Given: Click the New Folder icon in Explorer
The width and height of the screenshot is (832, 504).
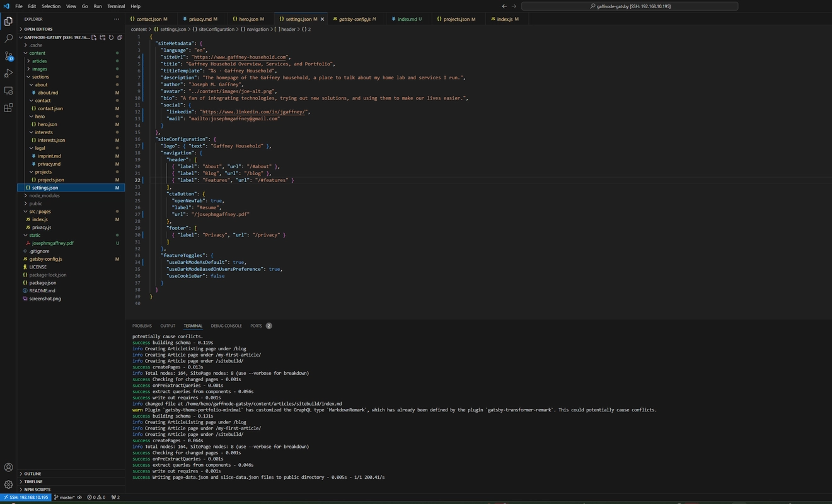Looking at the screenshot, I should coord(103,37).
